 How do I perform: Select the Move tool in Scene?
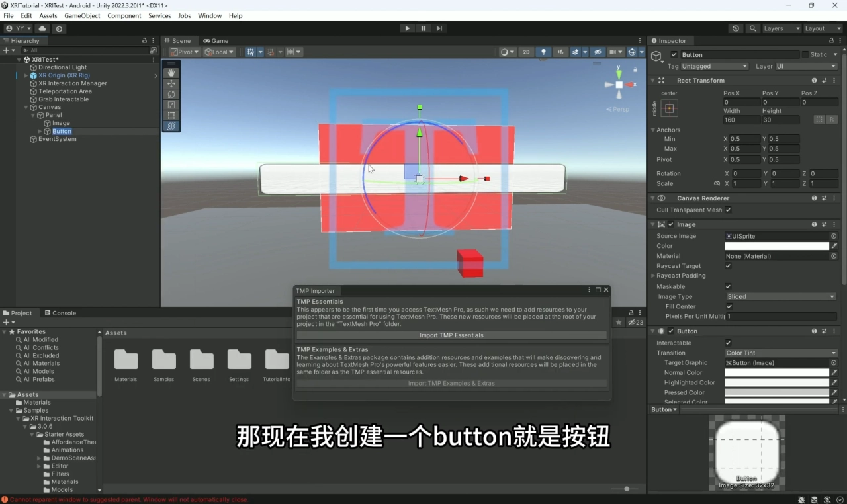[x=171, y=83]
